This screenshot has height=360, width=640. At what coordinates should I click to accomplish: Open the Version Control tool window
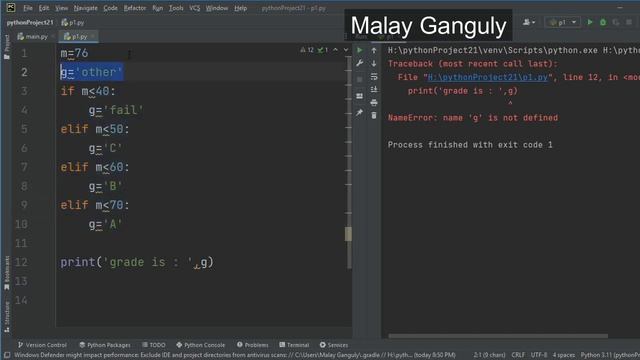coord(42,345)
